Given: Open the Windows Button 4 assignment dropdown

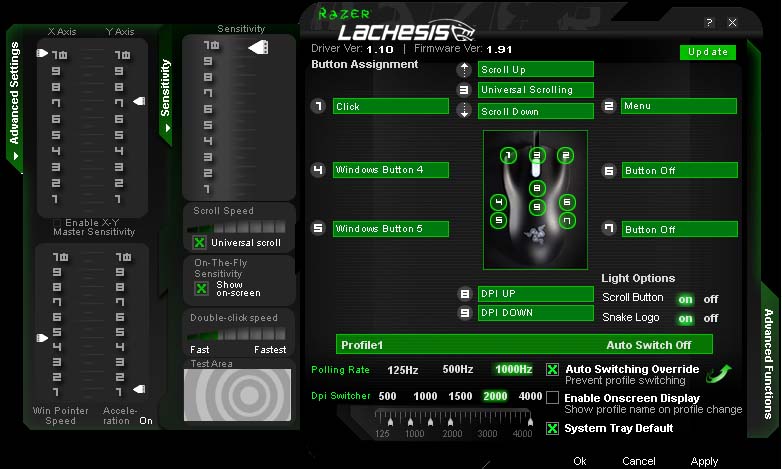Looking at the screenshot, I should pyautogui.click(x=390, y=170).
